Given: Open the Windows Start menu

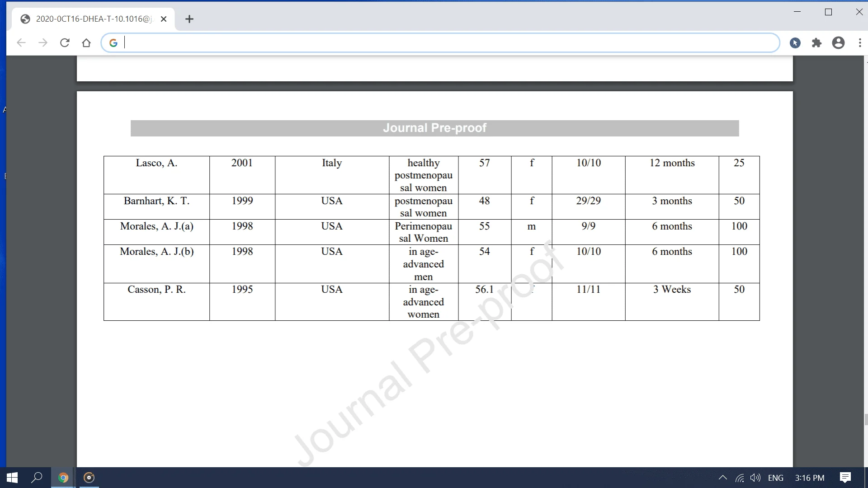Looking at the screenshot, I should pyautogui.click(x=12, y=478).
